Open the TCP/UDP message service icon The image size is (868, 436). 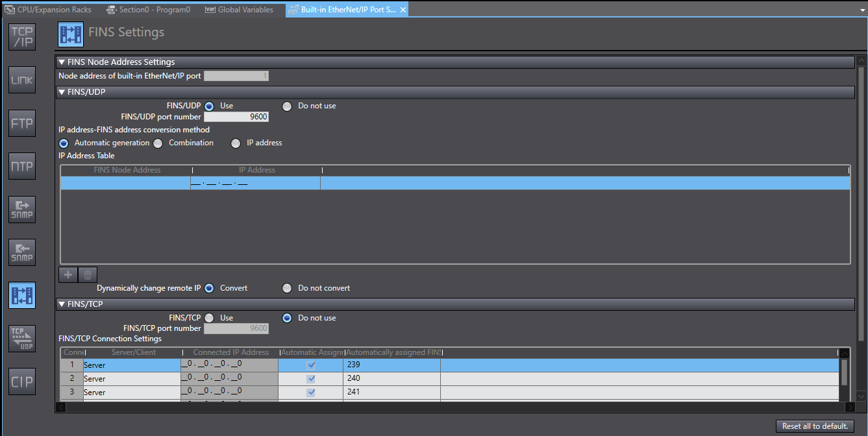click(22, 339)
